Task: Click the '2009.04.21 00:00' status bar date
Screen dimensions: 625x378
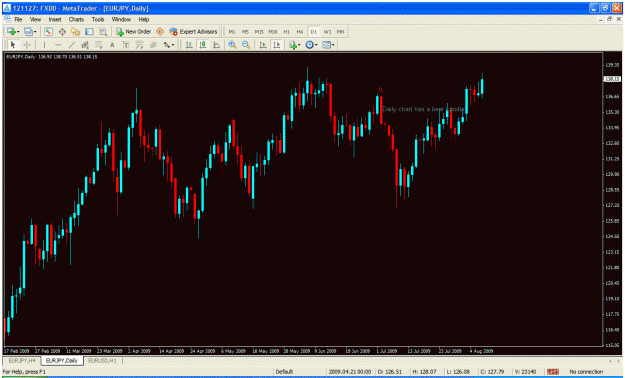Action: point(350,372)
